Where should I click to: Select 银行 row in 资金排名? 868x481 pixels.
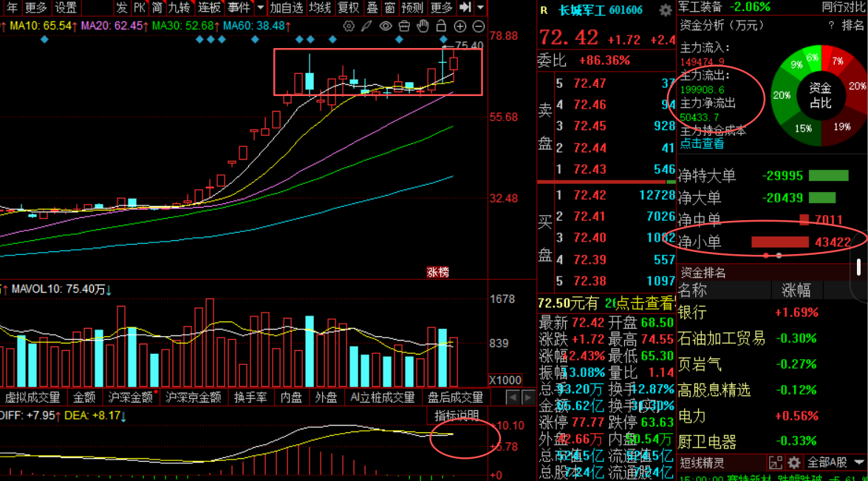(x=770, y=313)
